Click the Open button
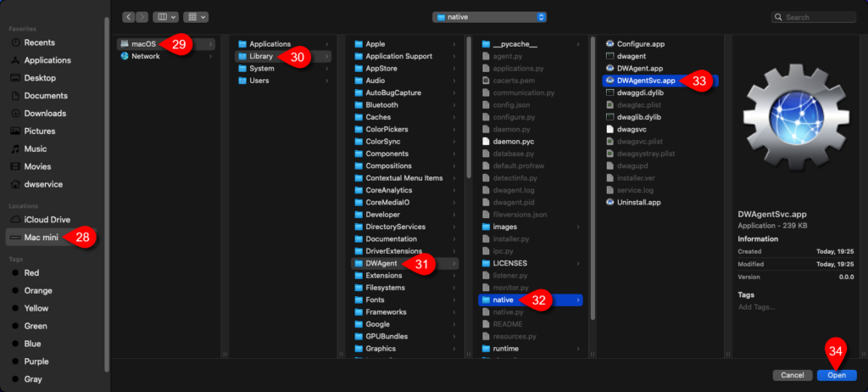Screen dimensions: 868x392 tap(837, 375)
